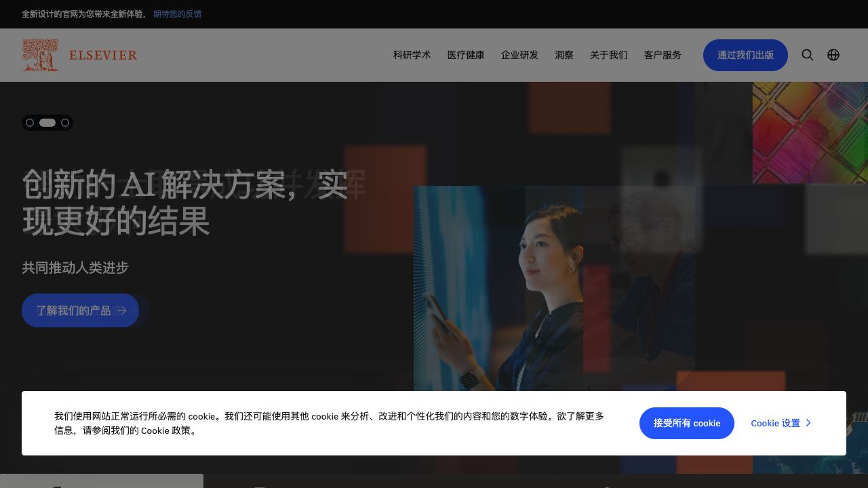Expand the 企业研发 menu item
This screenshot has width=868, height=488.
519,55
